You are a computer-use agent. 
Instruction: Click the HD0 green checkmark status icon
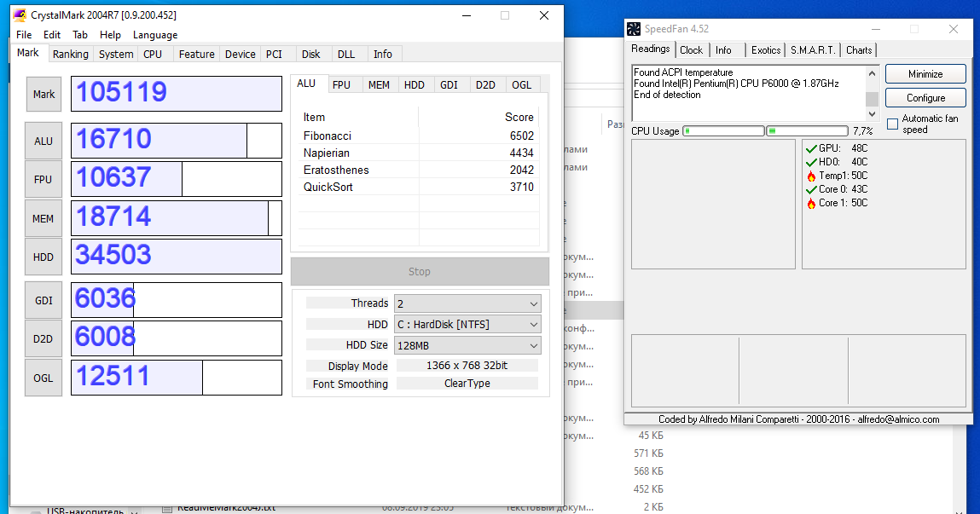point(811,162)
